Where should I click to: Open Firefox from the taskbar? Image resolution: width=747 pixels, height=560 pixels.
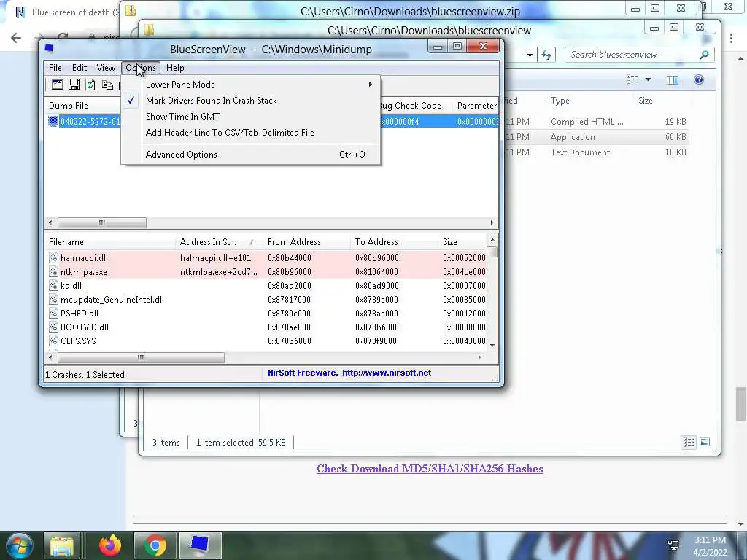[110, 545]
